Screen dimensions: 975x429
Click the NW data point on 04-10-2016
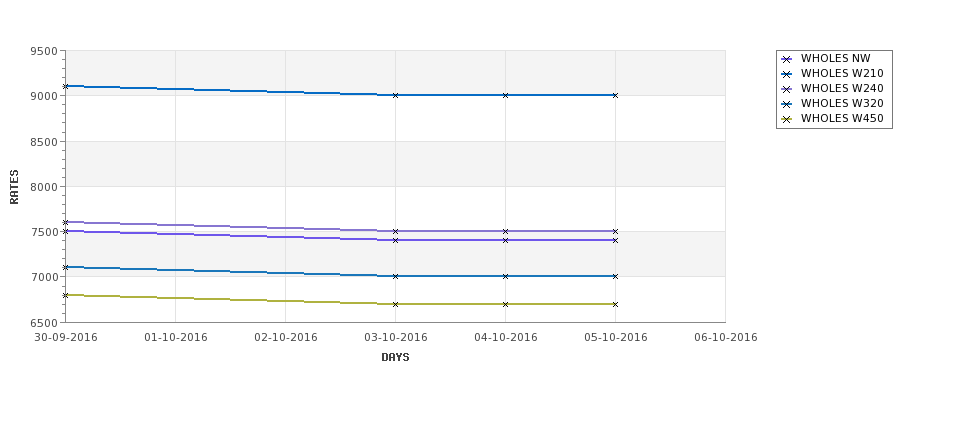[506, 240]
